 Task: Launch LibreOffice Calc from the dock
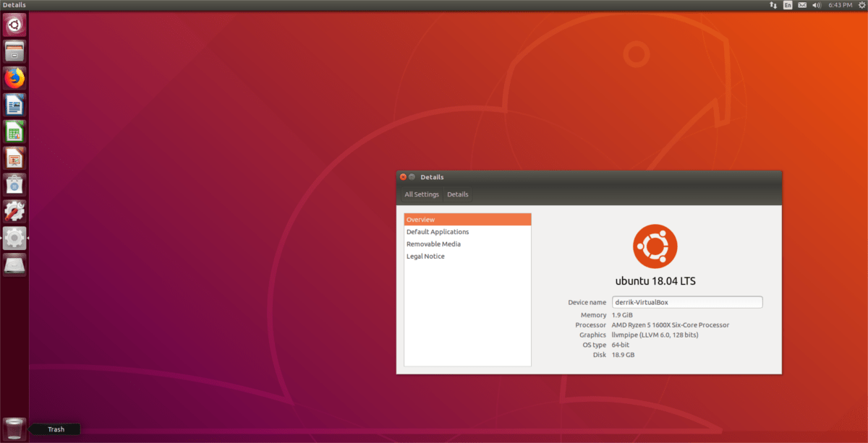point(13,131)
